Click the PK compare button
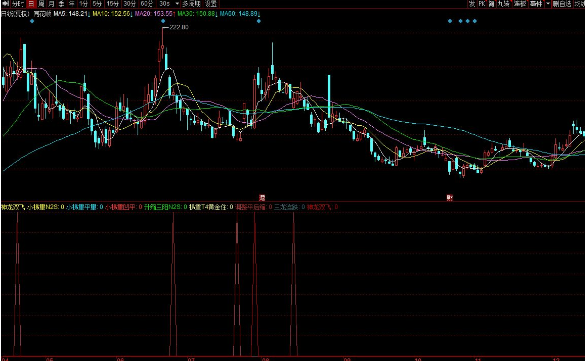This screenshot has height=361, width=585. (482, 4)
